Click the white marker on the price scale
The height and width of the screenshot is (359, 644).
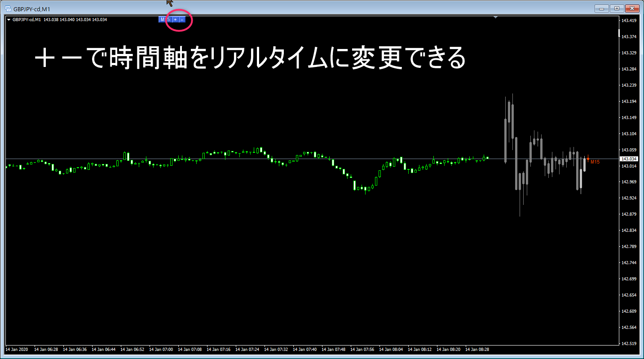click(x=619, y=33)
